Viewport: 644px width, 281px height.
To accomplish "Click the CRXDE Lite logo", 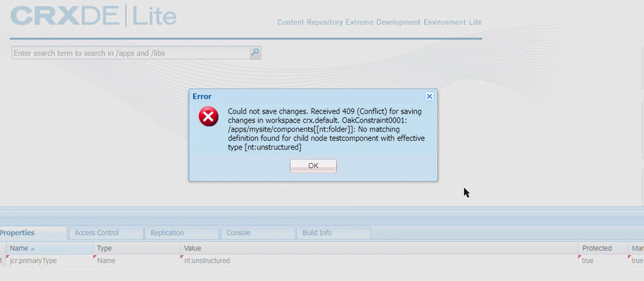I will click(x=93, y=15).
